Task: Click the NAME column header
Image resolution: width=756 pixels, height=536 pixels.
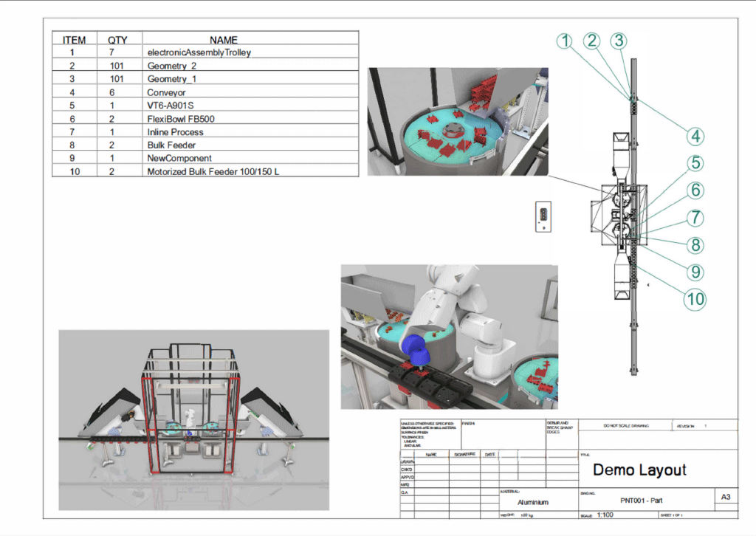Action: [x=224, y=40]
